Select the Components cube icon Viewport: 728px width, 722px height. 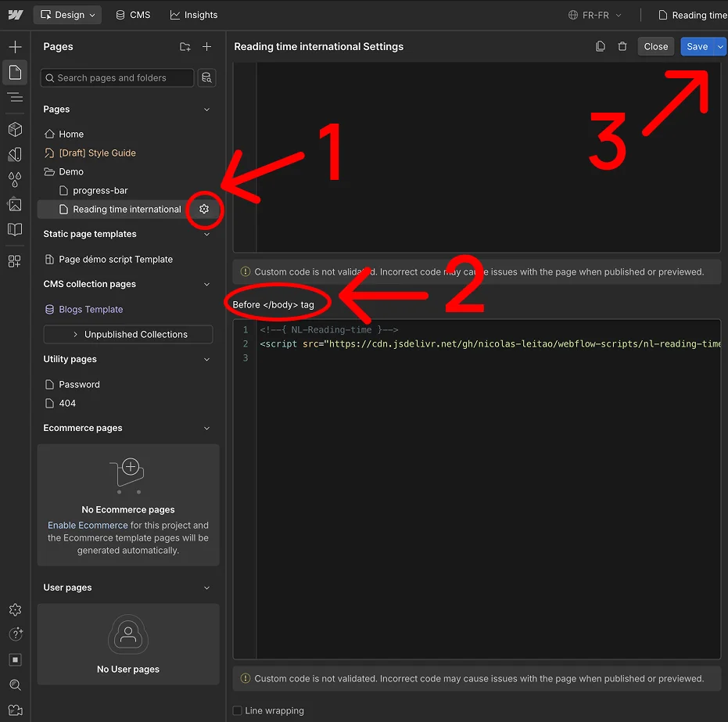[x=15, y=129]
